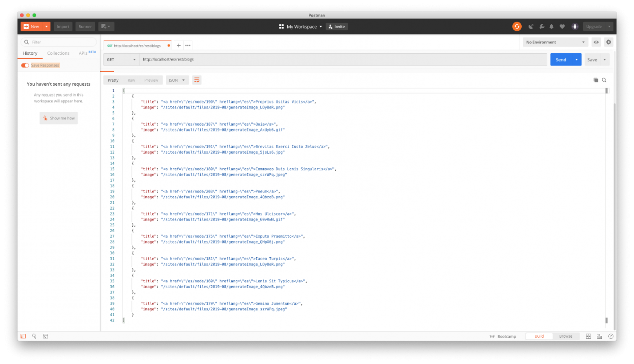Screen dimensions: 634x364
Task: Copy response using the copy icon
Action: (596, 80)
